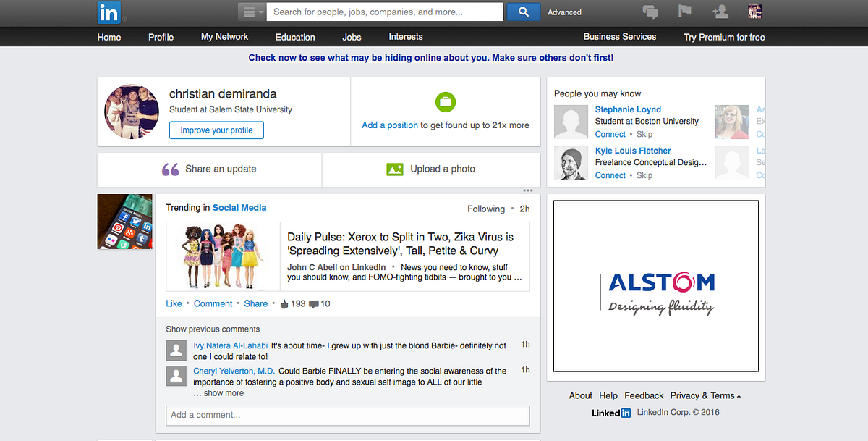Open Cheryl Yelverton, M.D. profile link

(x=234, y=371)
